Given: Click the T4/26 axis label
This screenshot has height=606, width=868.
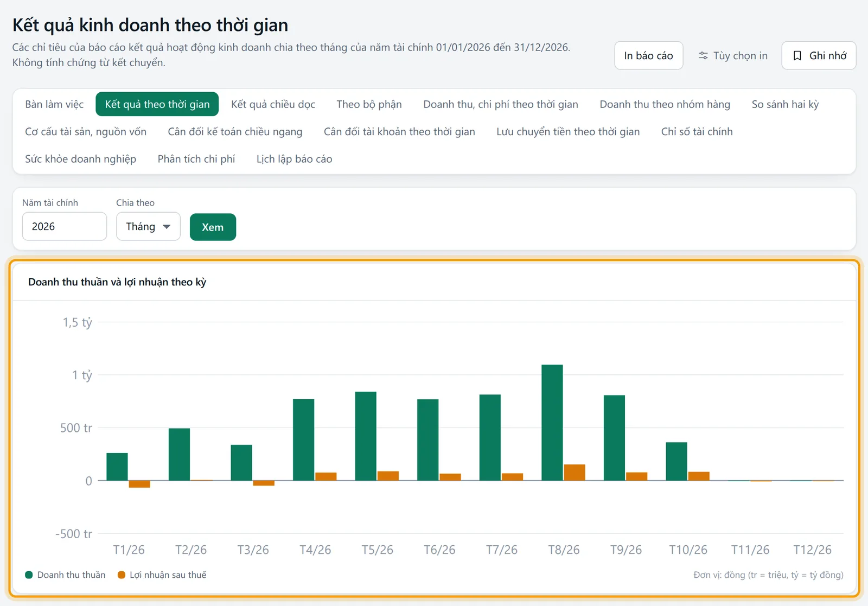Looking at the screenshot, I should pos(315,550).
